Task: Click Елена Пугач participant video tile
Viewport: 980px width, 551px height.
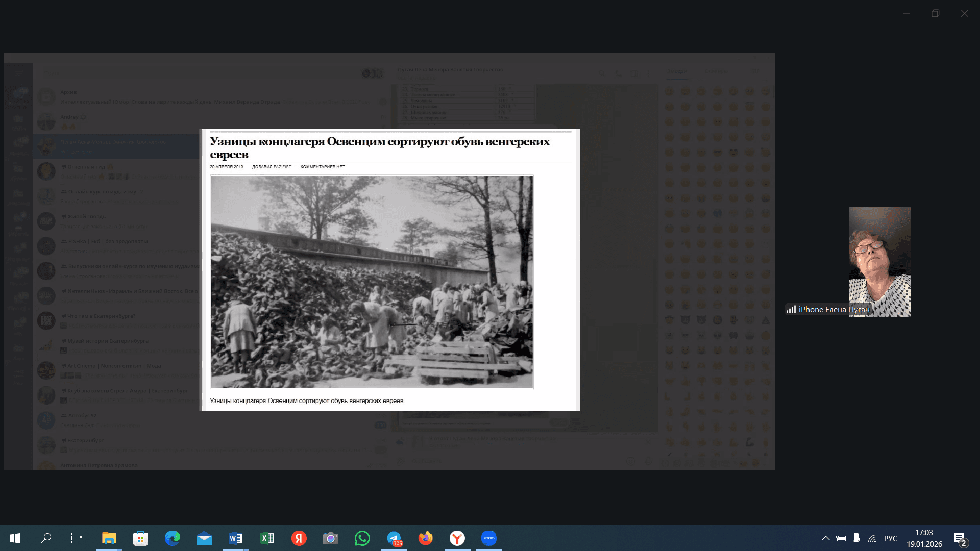Action: pos(879,262)
